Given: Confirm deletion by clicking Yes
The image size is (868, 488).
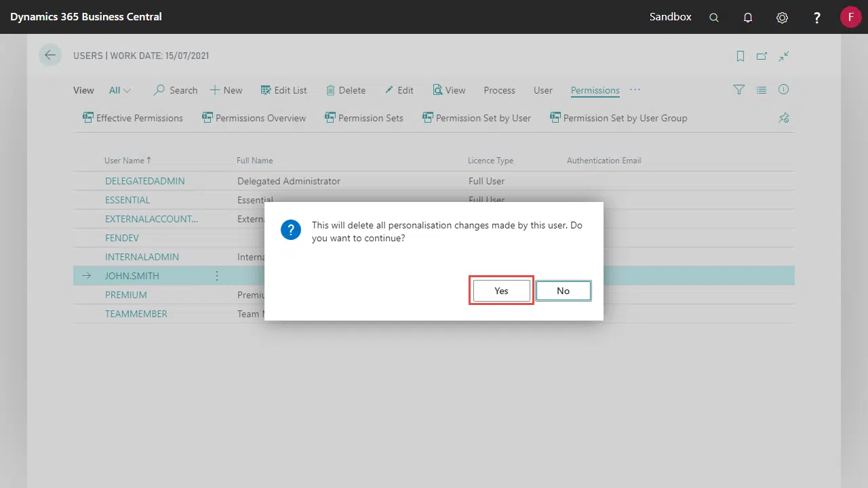Looking at the screenshot, I should [501, 291].
